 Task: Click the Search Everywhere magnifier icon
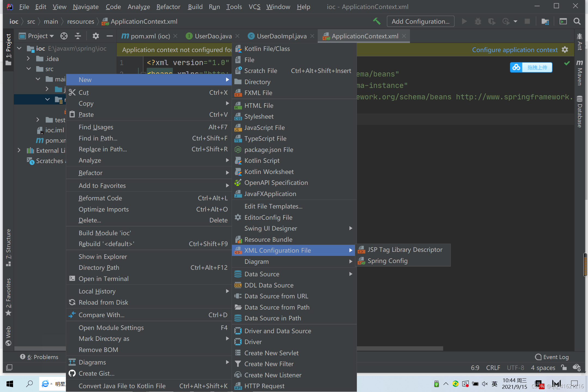click(x=577, y=21)
